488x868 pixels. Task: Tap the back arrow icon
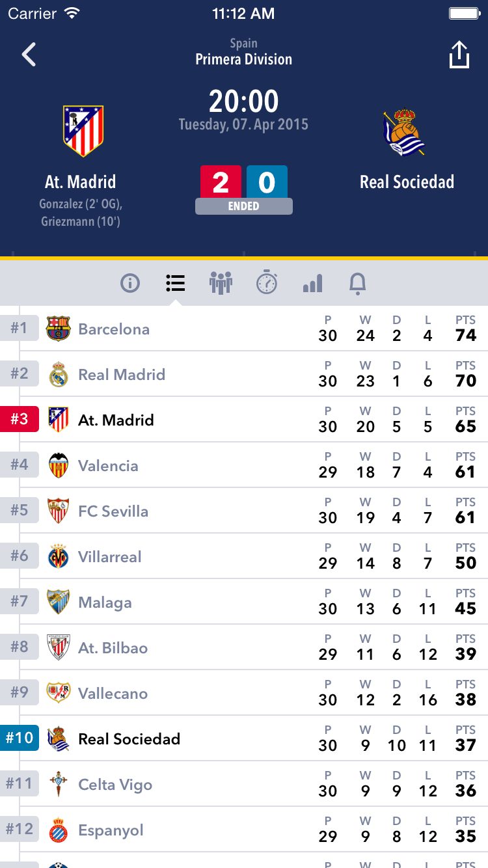tap(29, 55)
